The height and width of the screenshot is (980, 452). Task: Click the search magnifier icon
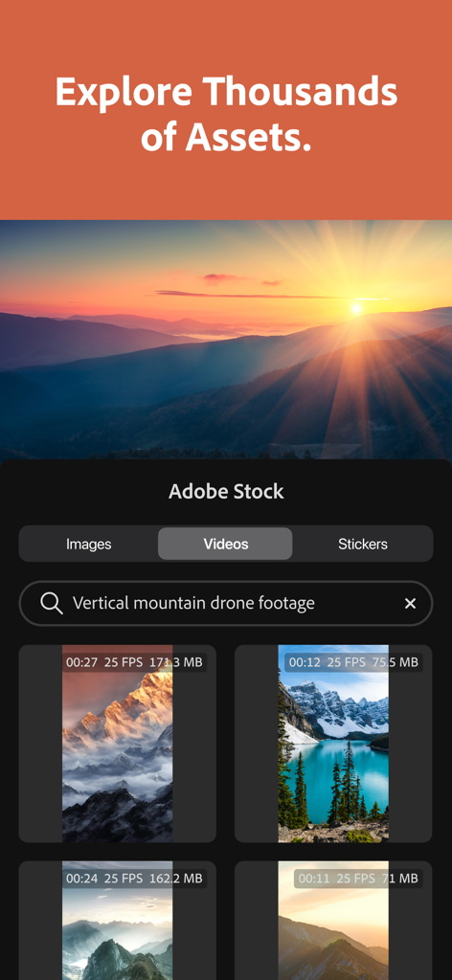tap(52, 603)
